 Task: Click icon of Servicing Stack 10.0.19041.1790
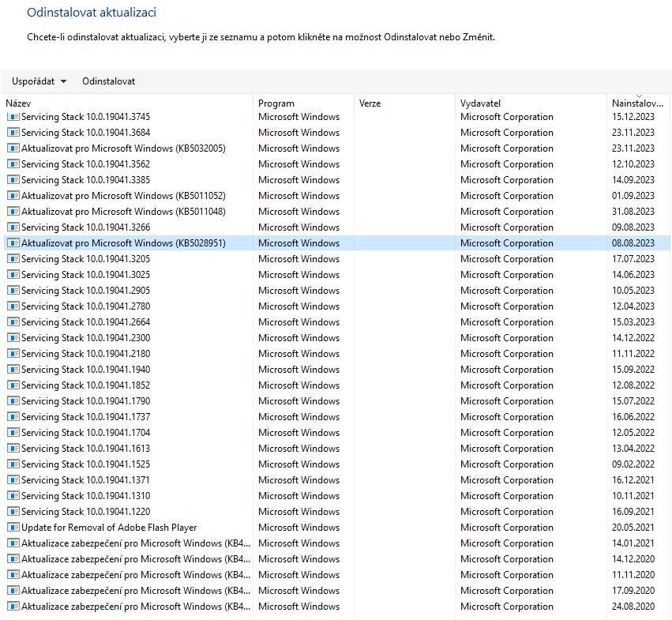(13, 401)
